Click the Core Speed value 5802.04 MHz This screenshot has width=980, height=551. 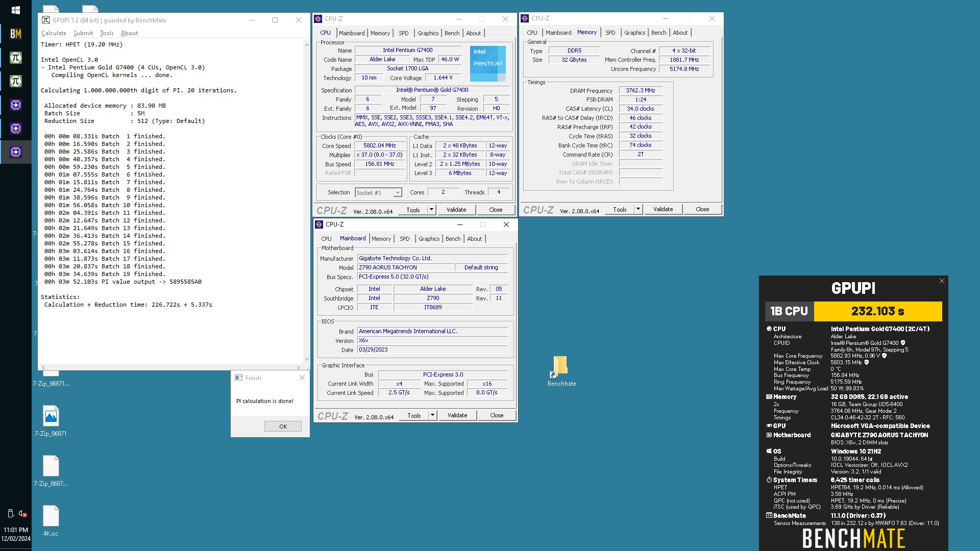380,146
